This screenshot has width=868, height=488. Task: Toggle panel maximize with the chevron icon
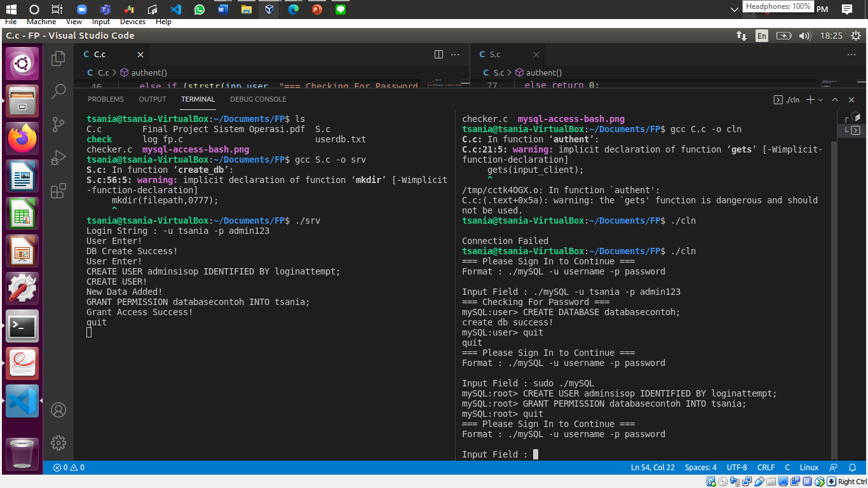[834, 100]
